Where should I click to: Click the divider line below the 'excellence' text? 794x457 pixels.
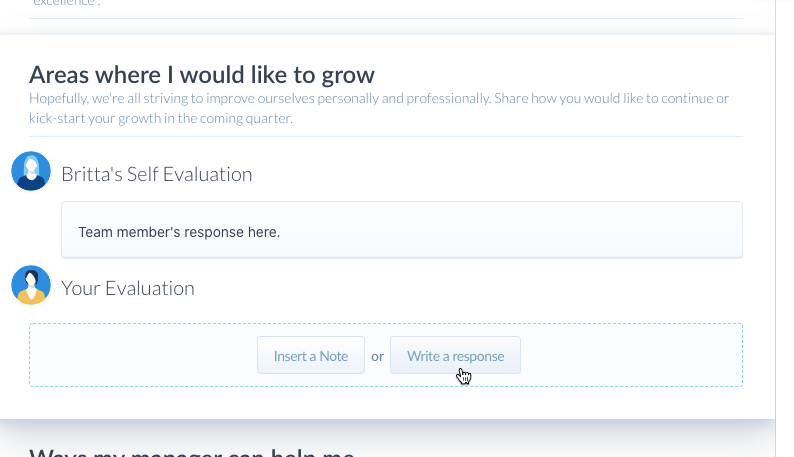point(385,18)
